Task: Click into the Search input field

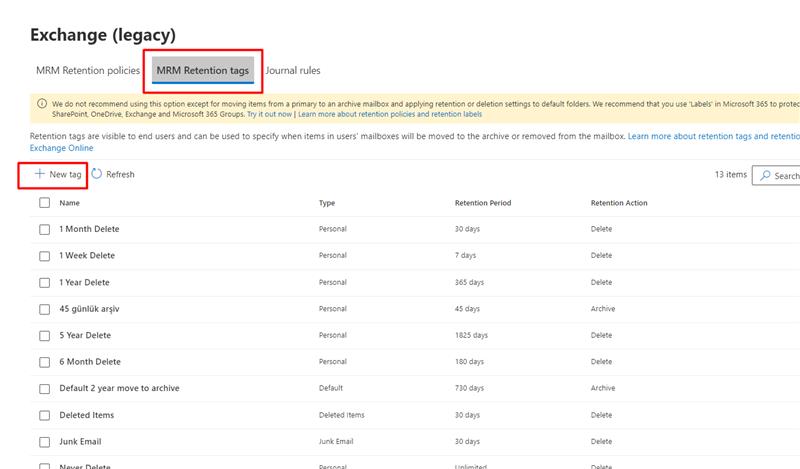Action: [x=787, y=176]
